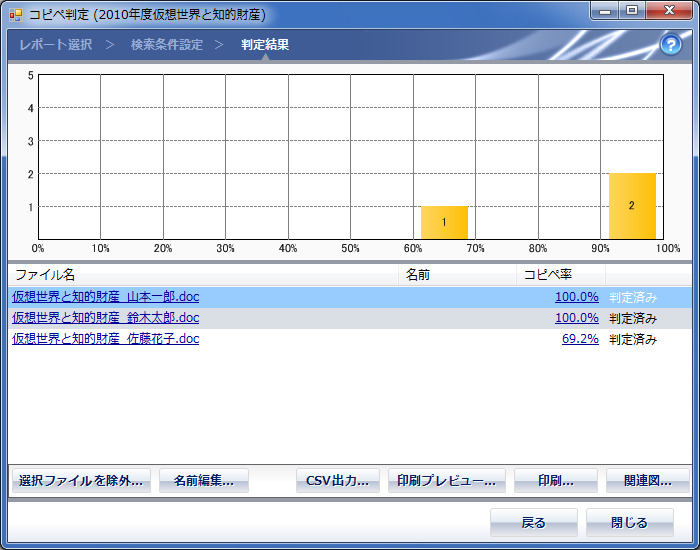Close window with the X button
Image resolution: width=700 pixels, height=550 pixels.
point(669,11)
